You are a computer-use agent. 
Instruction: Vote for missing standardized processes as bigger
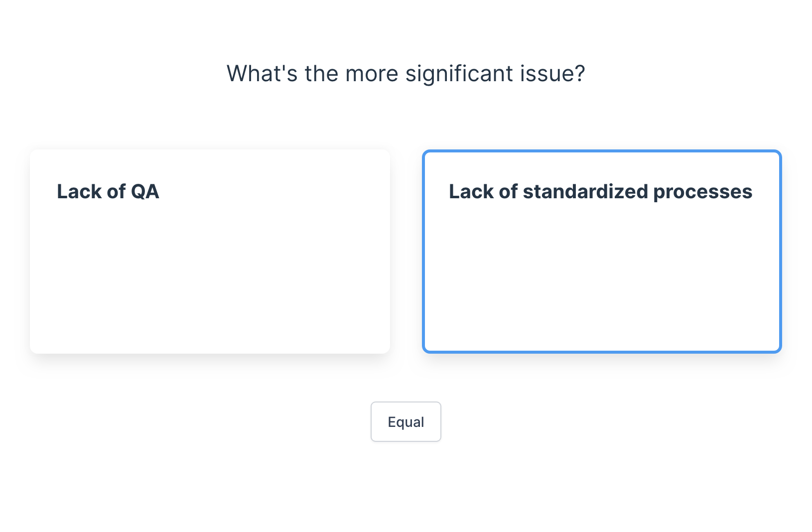pos(602,252)
